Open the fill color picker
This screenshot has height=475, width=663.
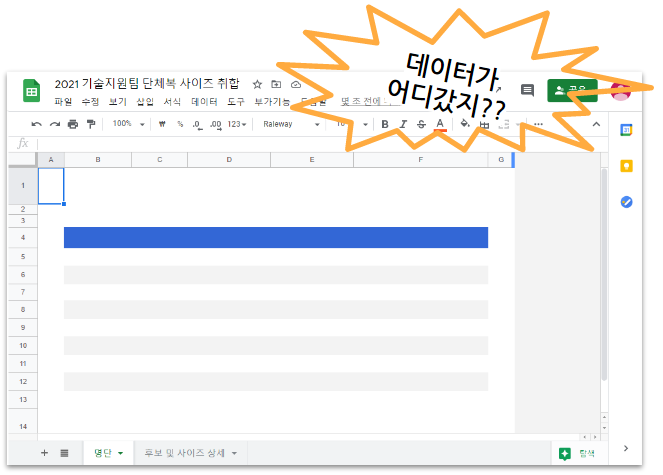(x=465, y=124)
